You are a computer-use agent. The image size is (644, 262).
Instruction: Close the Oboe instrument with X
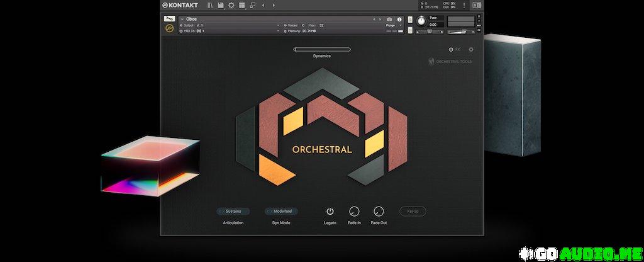(x=479, y=16)
